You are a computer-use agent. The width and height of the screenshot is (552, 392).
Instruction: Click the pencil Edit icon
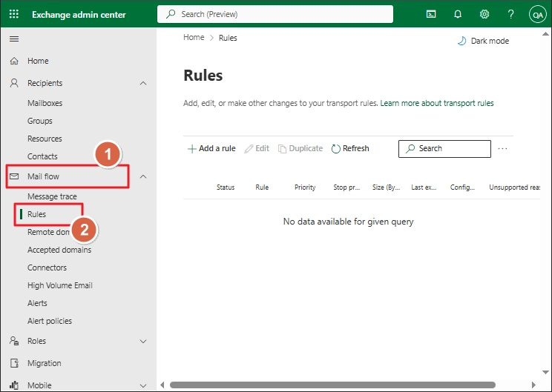coord(249,149)
